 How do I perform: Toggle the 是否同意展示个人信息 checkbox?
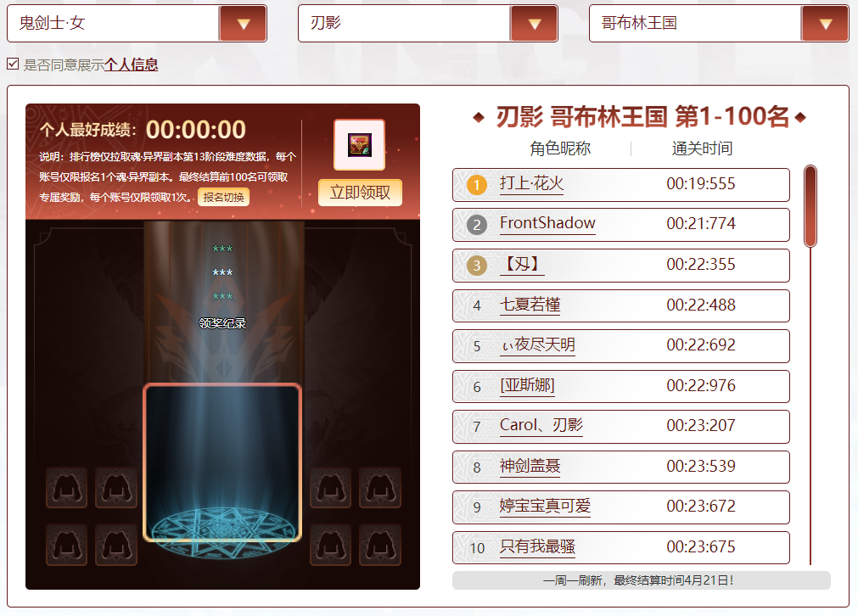(13, 64)
